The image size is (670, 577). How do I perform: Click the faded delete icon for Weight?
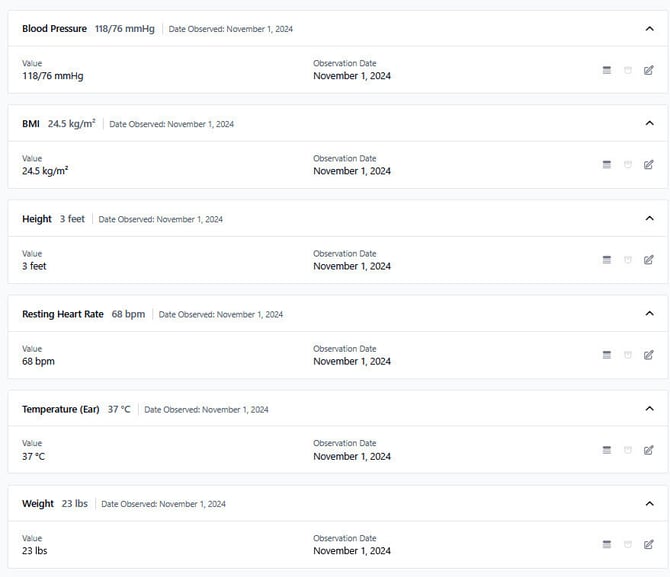pyautogui.click(x=628, y=545)
